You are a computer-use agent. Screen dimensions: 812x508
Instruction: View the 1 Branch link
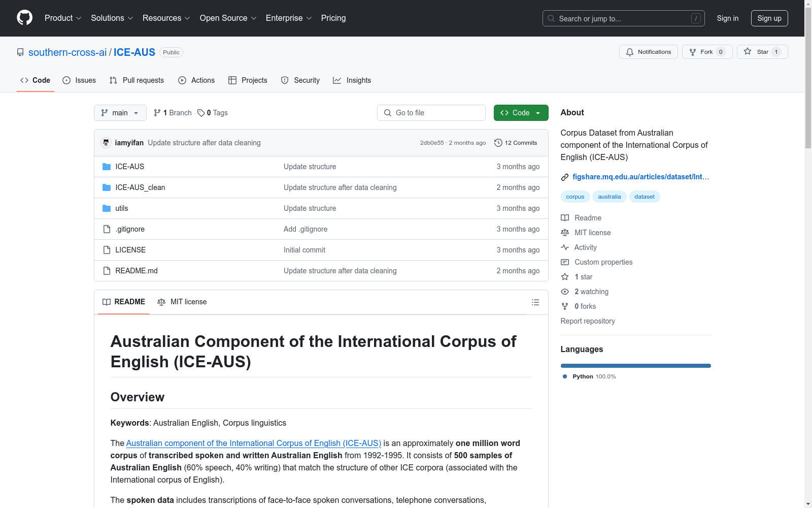tap(173, 113)
